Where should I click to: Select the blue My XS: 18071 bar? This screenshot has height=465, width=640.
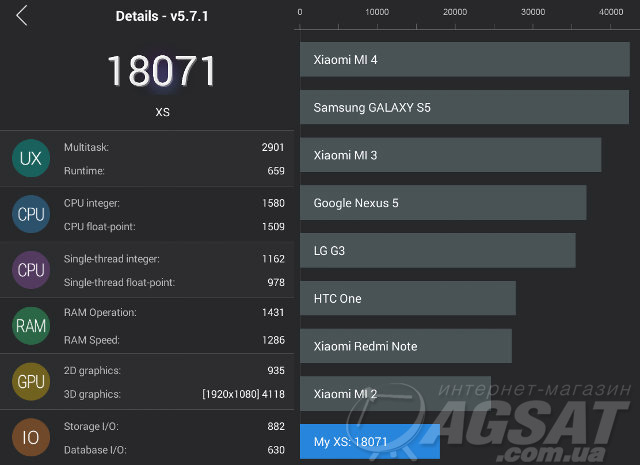click(370, 441)
